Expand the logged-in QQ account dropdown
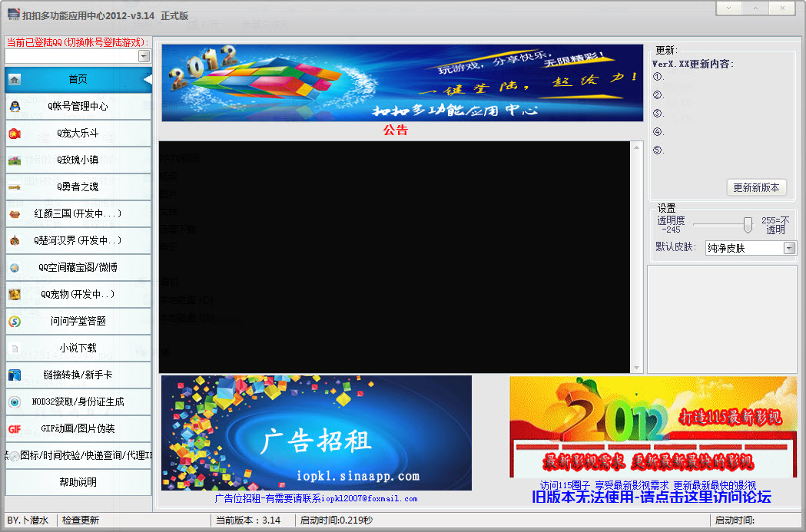 coord(144,56)
